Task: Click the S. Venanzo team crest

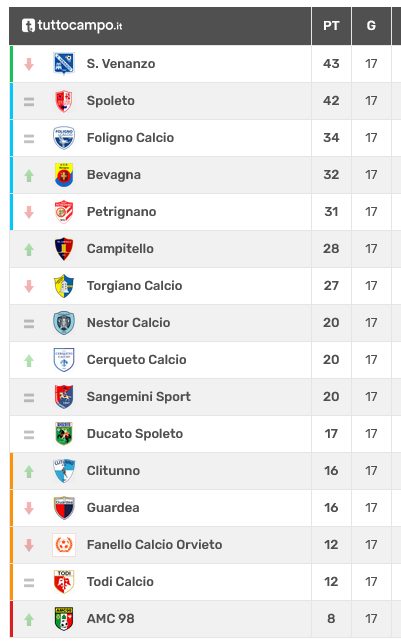Action: point(64,64)
